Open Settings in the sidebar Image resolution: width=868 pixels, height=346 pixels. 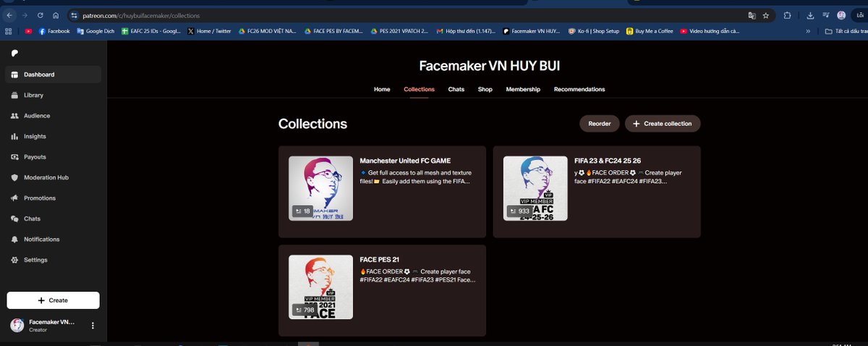point(53,260)
